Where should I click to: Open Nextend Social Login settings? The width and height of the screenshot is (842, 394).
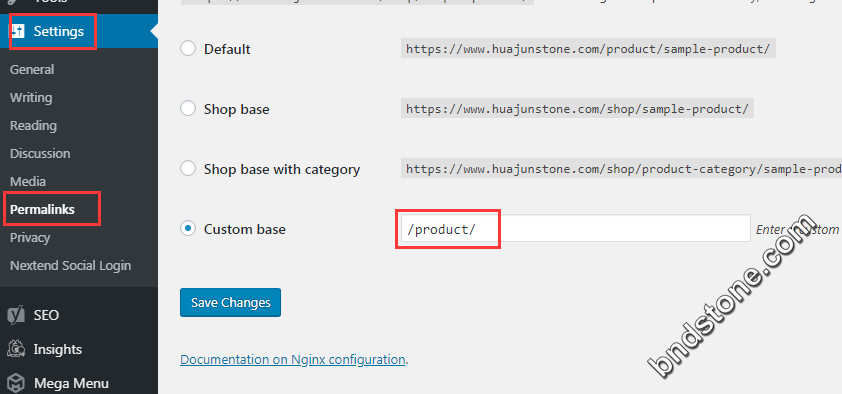pyautogui.click(x=70, y=265)
